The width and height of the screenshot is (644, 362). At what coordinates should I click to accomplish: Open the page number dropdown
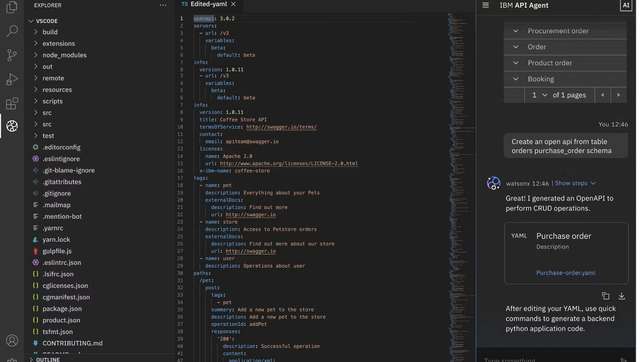click(540, 95)
